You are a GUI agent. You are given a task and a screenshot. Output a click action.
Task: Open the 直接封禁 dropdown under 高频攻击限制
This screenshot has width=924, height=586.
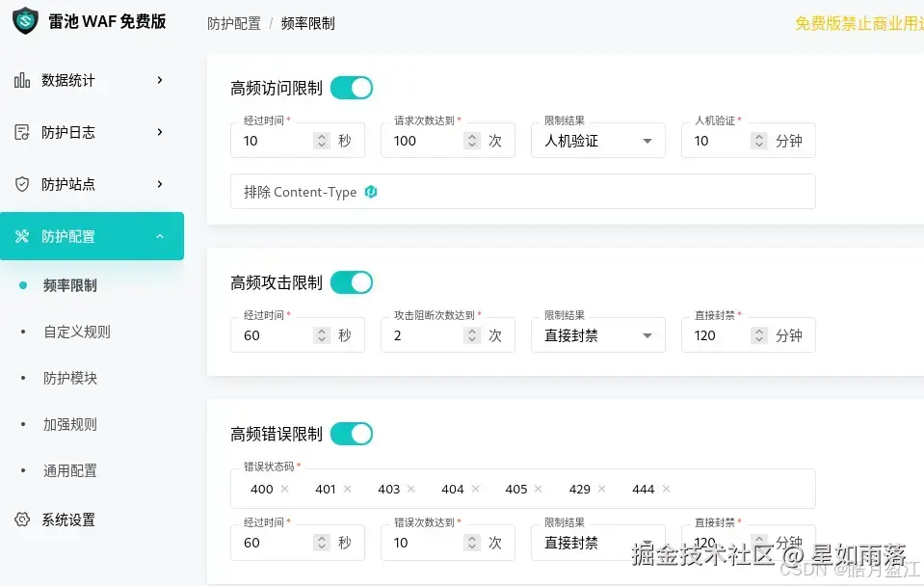point(597,335)
